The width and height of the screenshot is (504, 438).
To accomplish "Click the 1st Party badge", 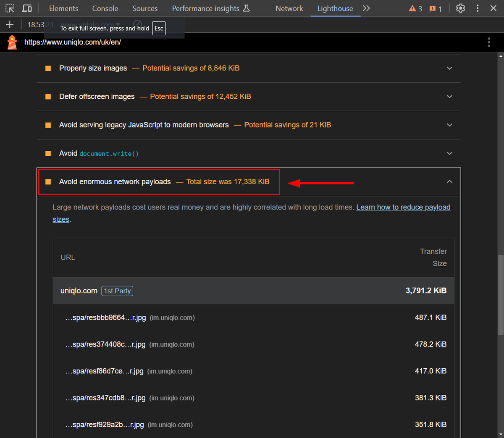I will tap(117, 291).
